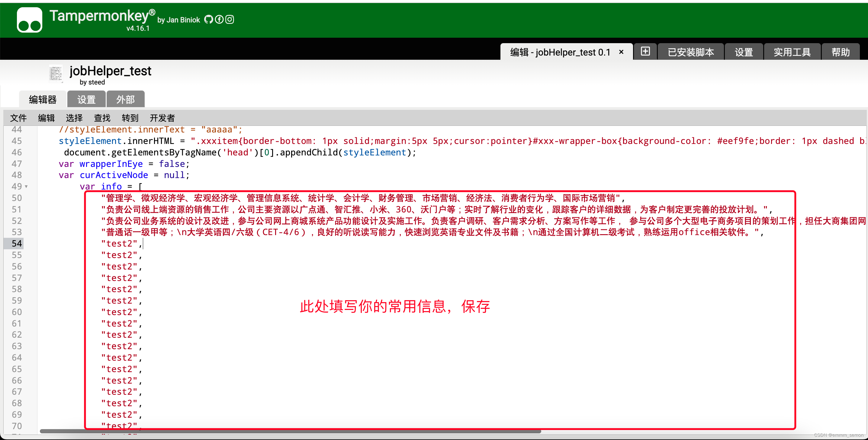
Task: Click the jobHelper_test script thumbnail icon
Action: point(56,74)
